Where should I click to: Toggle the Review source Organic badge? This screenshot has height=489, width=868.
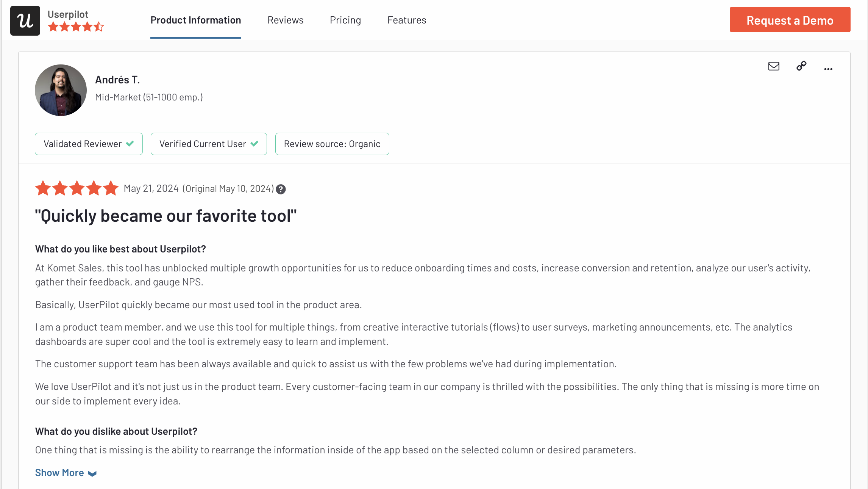[x=332, y=144]
